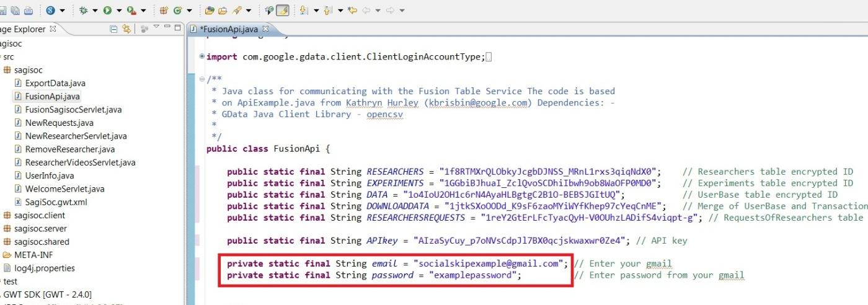Screen dimensions: 868x305
Task: Maximize the Package Explorer view
Action: pyautogui.click(x=178, y=27)
